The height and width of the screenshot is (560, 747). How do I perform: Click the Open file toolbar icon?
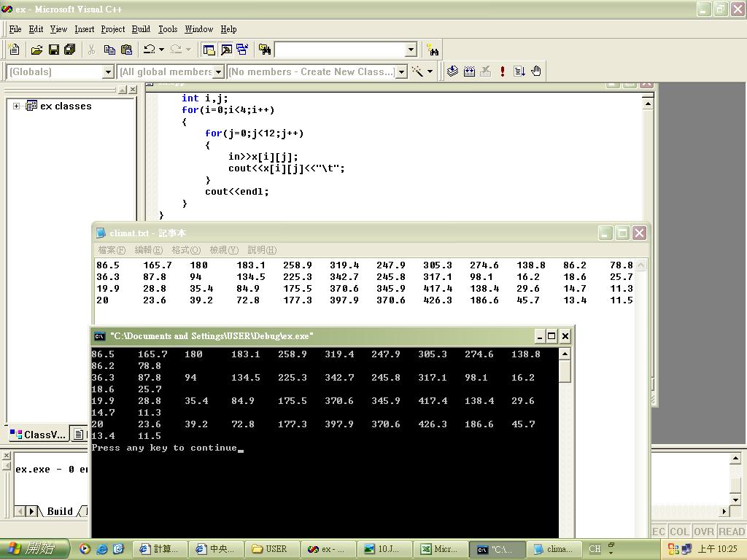36,50
